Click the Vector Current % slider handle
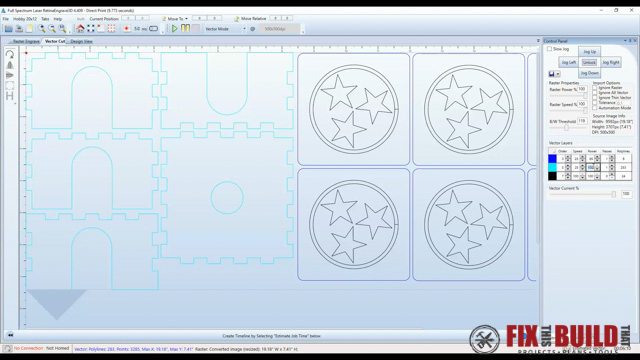 pyautogui.click(x=613, y=195)
